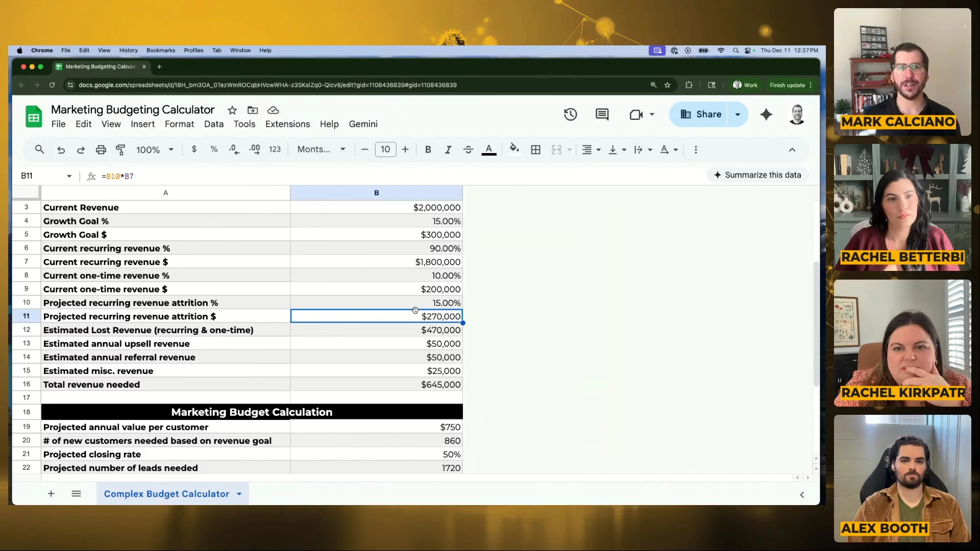Image resolution: width=980 pixels, height=551 pixels.
Task: Click the fill color bucket icon
Action: [x=514, y=149]
